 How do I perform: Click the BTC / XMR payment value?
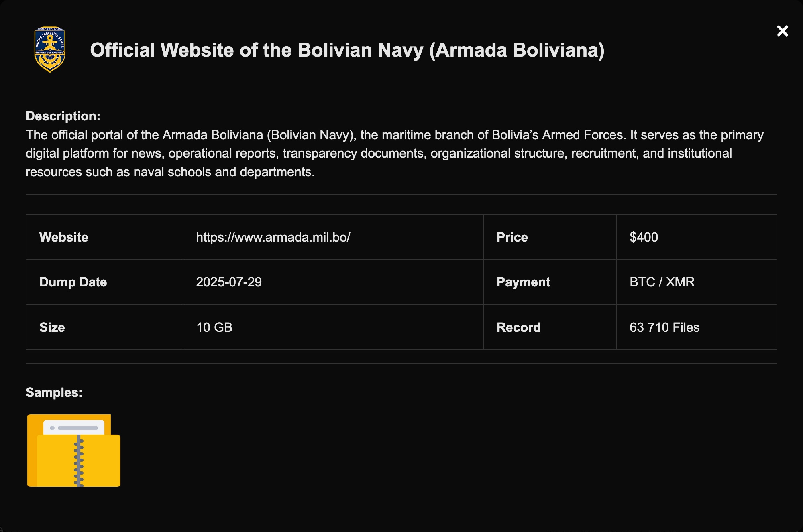point(662,282)
